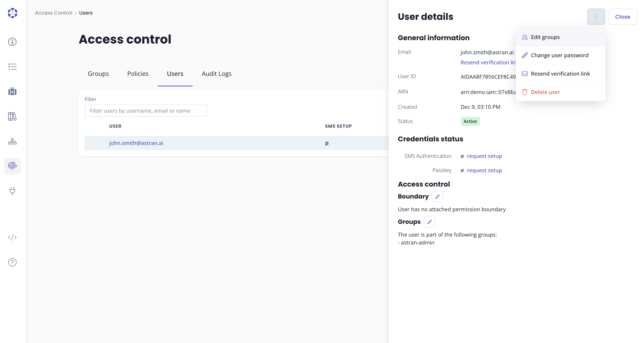Screen dimensions: 644x343
Task: Open the help question mark icon
Action: tap(12, 262)
